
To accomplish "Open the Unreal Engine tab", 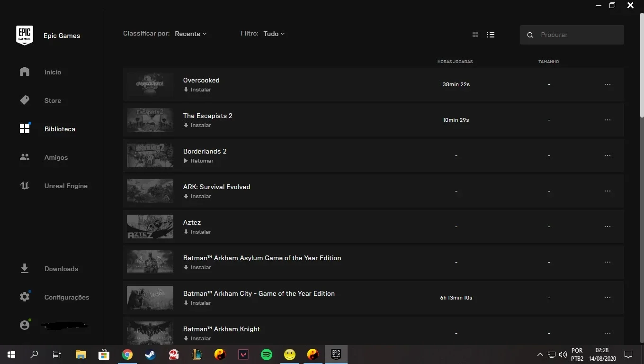I will pos(66,186).
